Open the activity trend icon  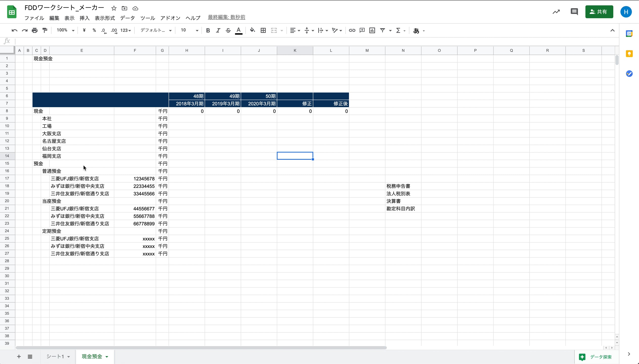556,12
